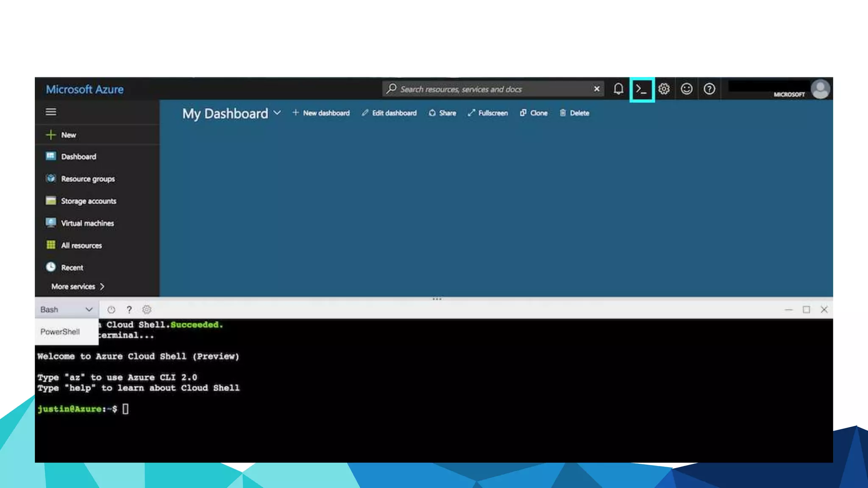868x488 pixels.
Task: Open Cloud Shell settings gear
Action: pos(147,310)
